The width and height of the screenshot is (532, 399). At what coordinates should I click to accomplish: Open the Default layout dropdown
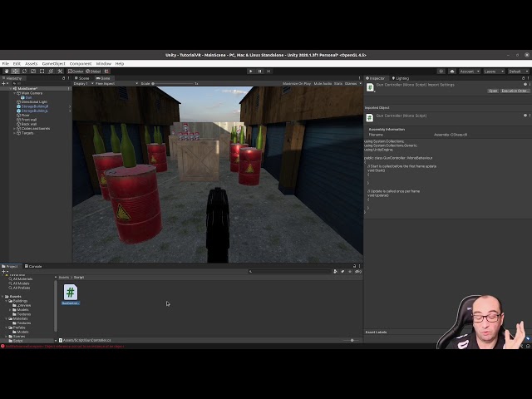point(518,71)
